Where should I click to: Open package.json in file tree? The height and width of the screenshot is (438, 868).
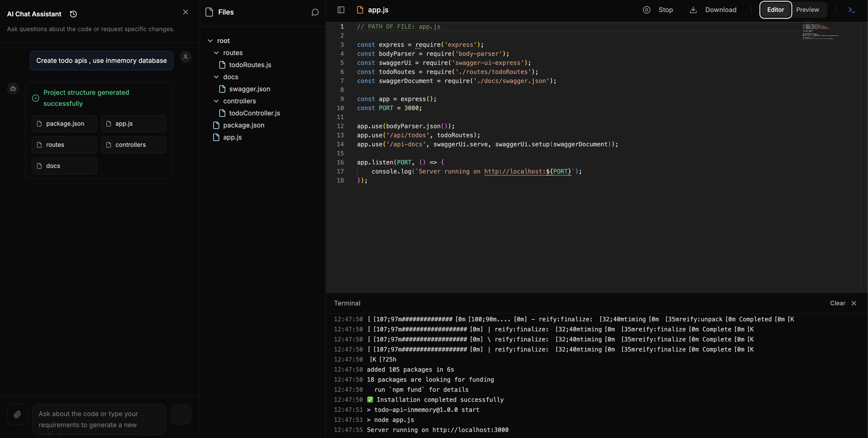[x=244, y=125]
